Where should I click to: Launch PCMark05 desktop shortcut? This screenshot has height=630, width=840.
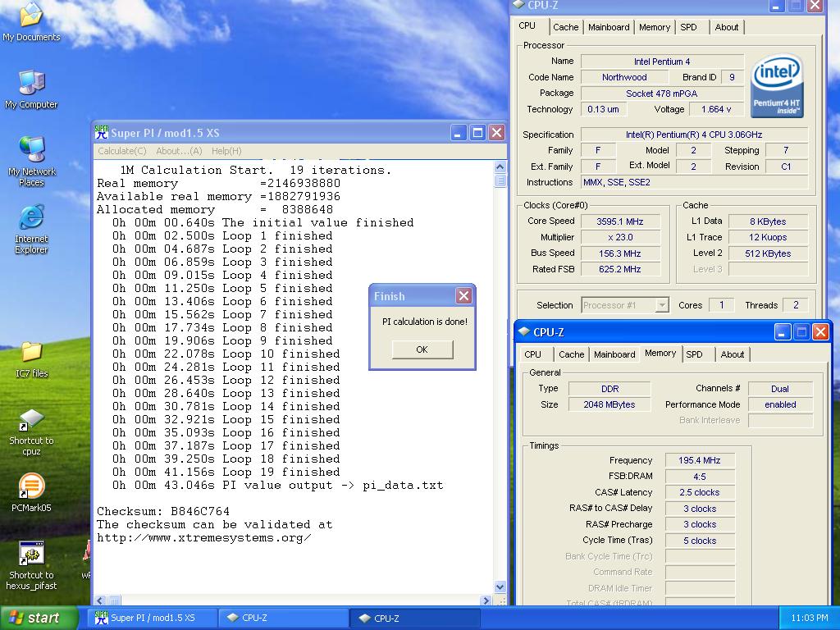click(31, 493)
